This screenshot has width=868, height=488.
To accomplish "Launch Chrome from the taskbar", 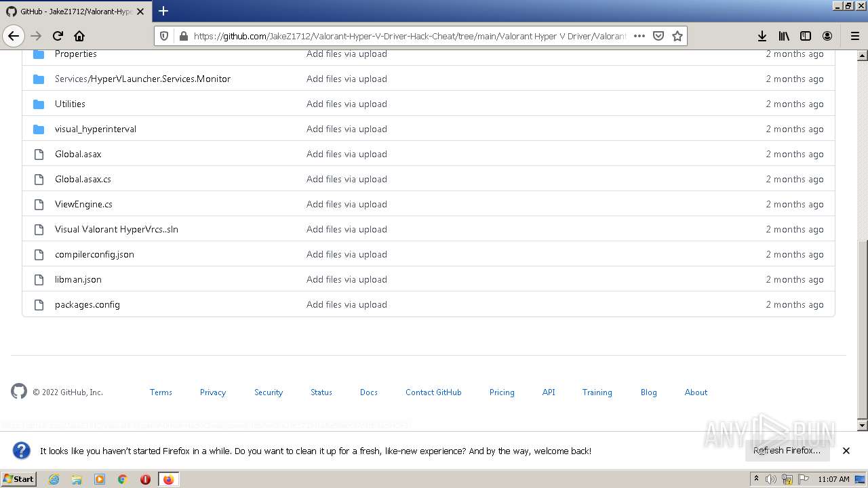I will 123,479.
